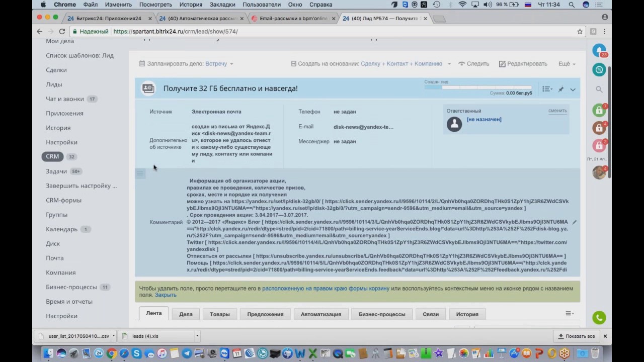Click the volume icon in menu bar
Image resolution: width=644 pixels, height=362 pixels.
(x=488, y=5)
